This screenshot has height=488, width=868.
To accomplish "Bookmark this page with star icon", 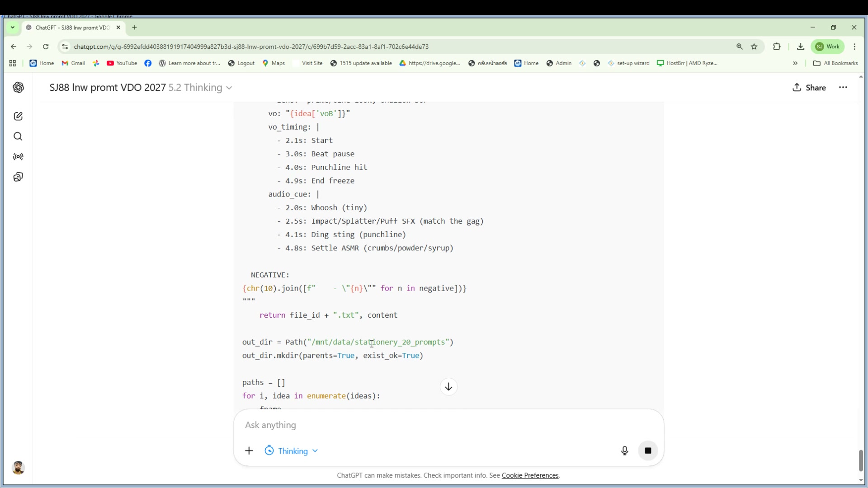I will pos(754,47).
